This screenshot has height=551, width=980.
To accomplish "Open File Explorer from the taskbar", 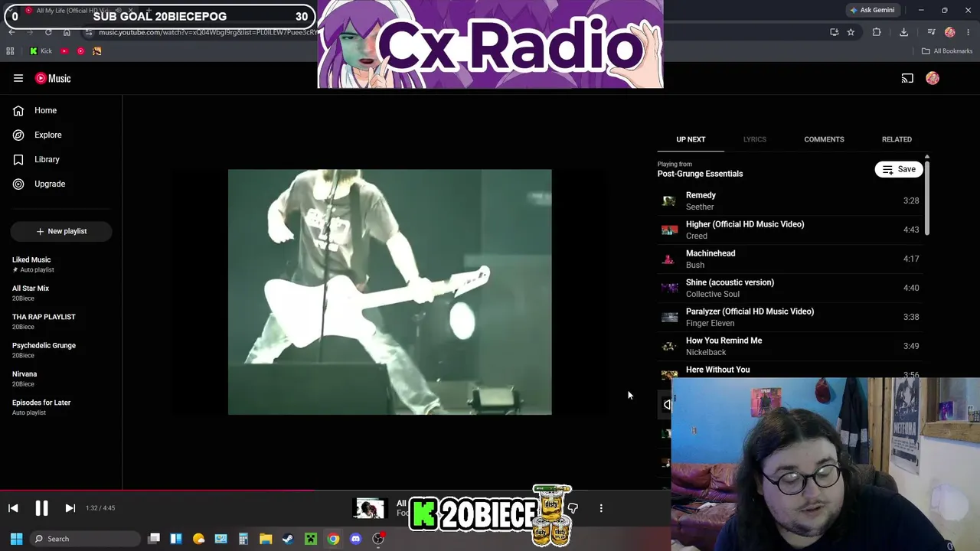I will 266,539.
